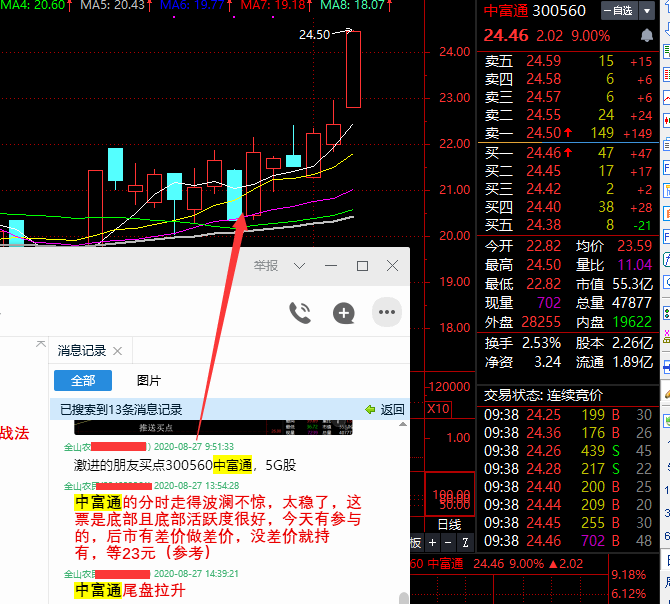Click the 交易状态: 连续竞价 label
The height and width of the screenshot is (604, 670).
tap(543, 396)
